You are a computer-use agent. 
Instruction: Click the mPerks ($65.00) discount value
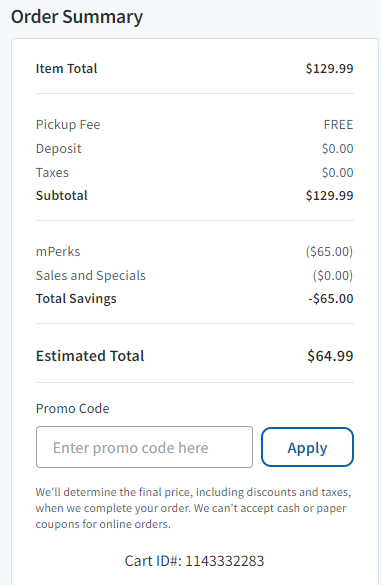point(329,251)
